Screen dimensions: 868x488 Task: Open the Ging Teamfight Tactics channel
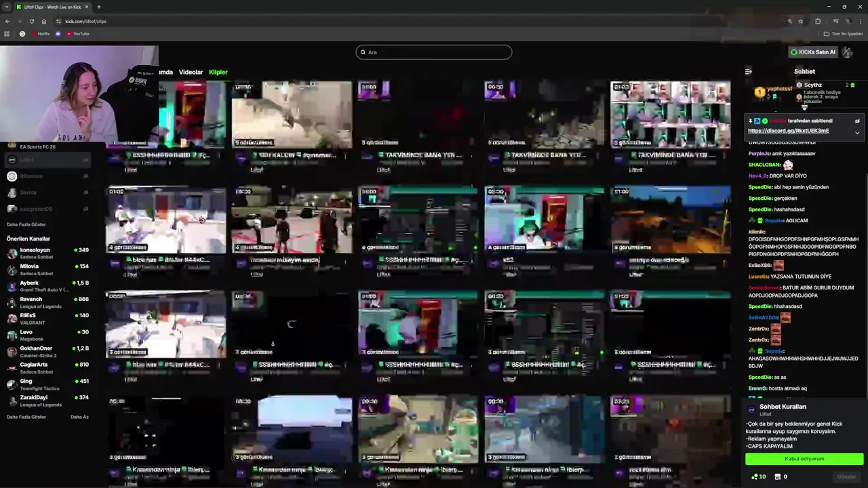tap(47, 384)
